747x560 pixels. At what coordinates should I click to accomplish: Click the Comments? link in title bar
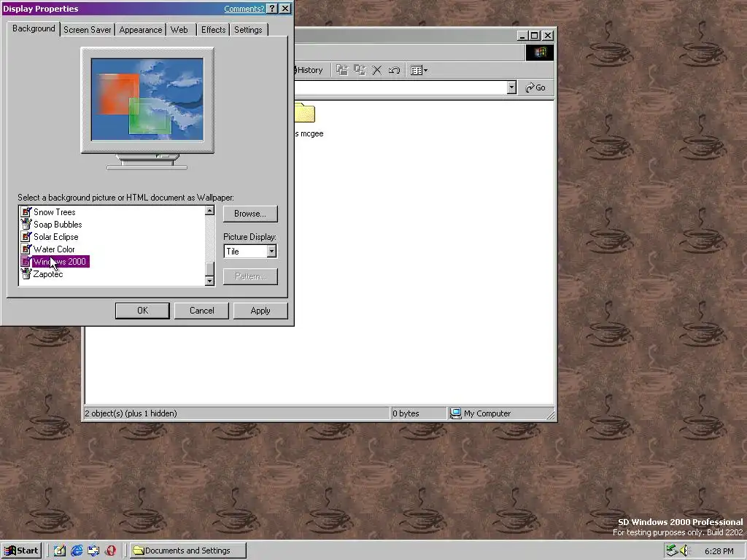(x=244, y=9)
